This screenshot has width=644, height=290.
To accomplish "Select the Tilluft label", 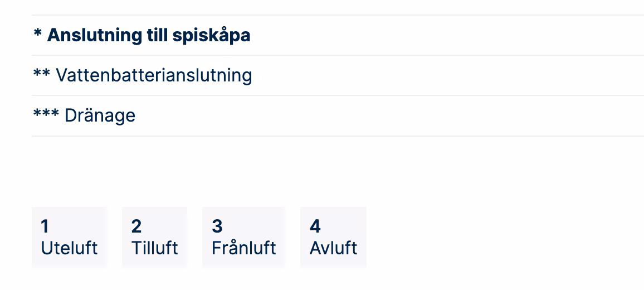I will coord(155,248).
